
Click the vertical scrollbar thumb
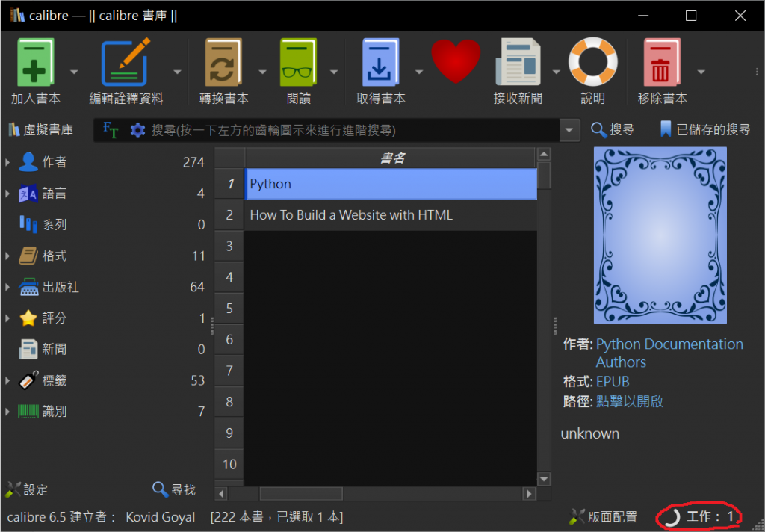point(544,176)
